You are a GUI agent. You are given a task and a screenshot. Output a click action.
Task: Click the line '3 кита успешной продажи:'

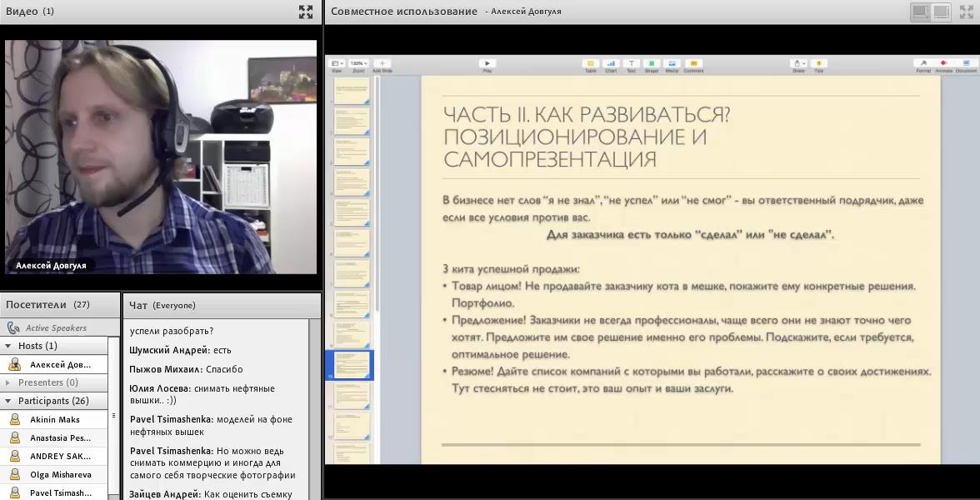click(x=512, y=268)
